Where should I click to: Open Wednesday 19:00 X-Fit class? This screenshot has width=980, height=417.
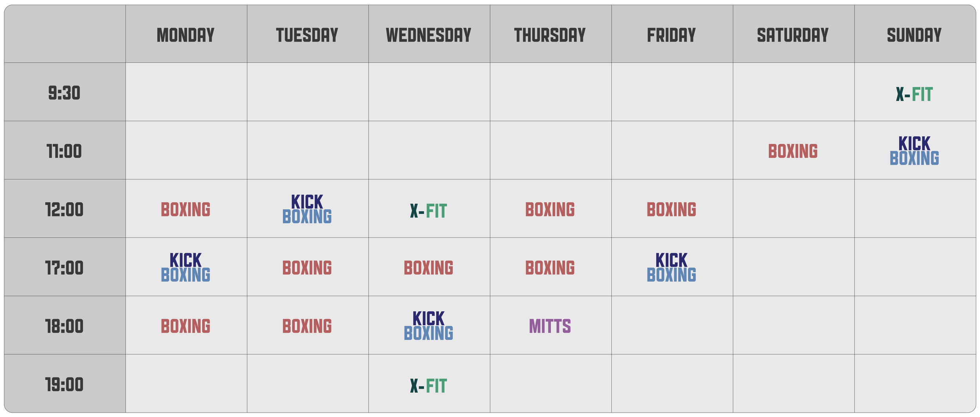[x=429, y=386]
